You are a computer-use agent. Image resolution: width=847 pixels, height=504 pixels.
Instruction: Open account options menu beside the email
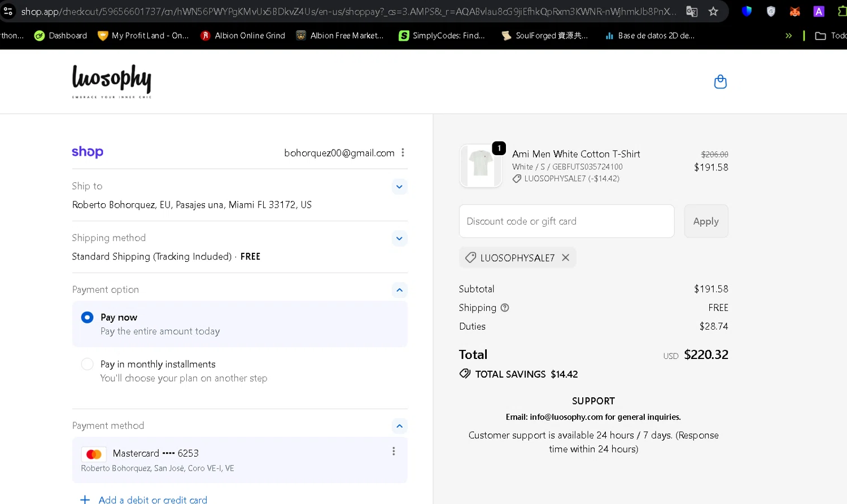pos(403,152)
